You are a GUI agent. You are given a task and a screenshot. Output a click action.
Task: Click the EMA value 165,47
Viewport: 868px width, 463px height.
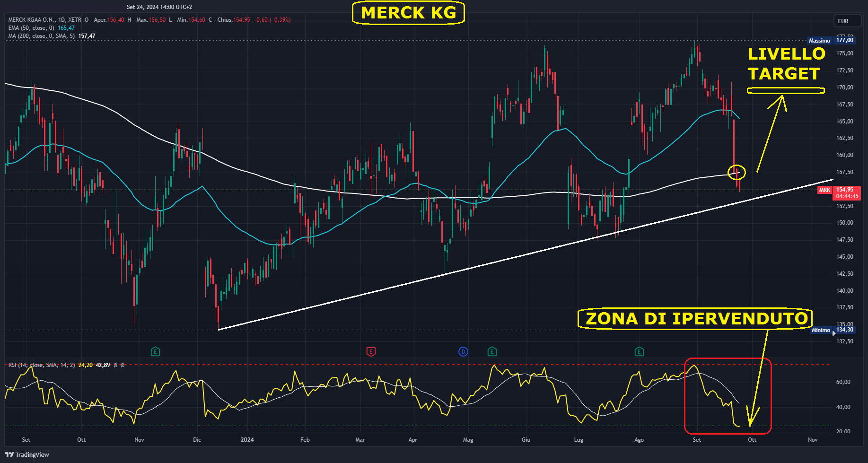pyautogui.click(x=66, y=28)
